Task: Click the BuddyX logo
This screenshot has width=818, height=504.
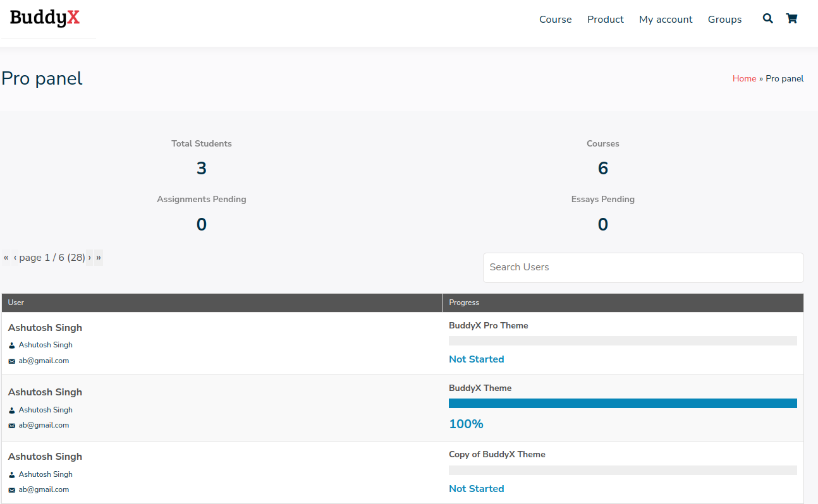Action: click(44, 18)
